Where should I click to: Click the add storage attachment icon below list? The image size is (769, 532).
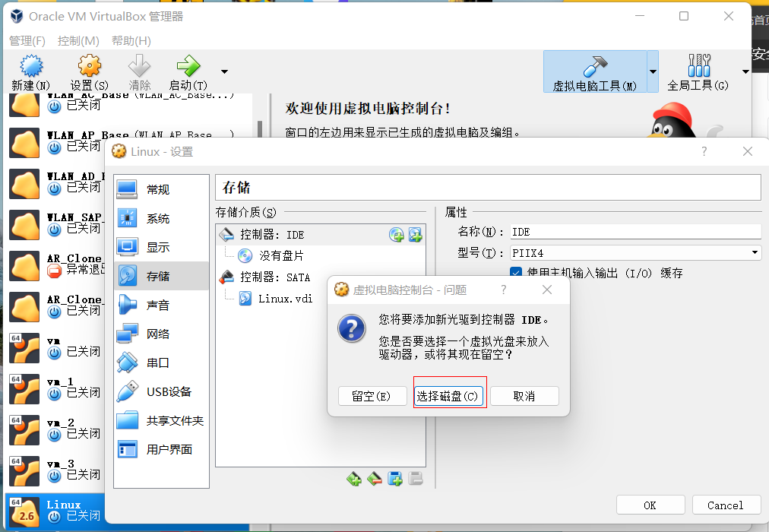point(394,478)
